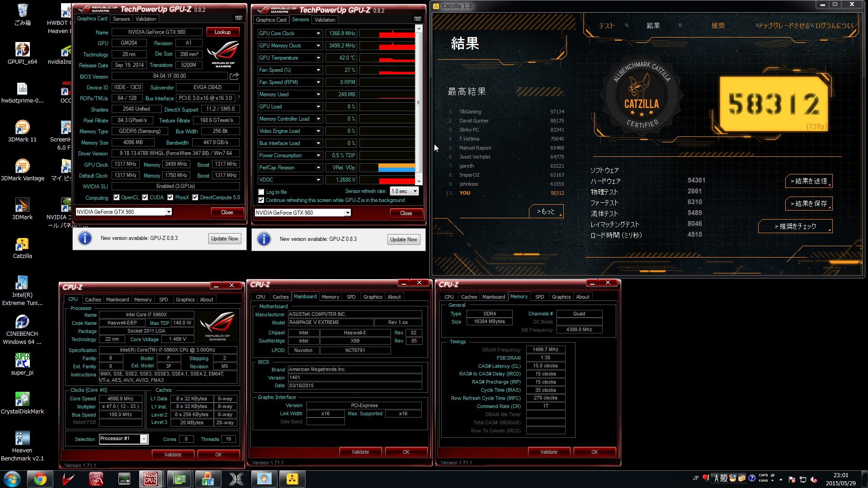Open the hwbotprime desktop icon

point(22,93)
